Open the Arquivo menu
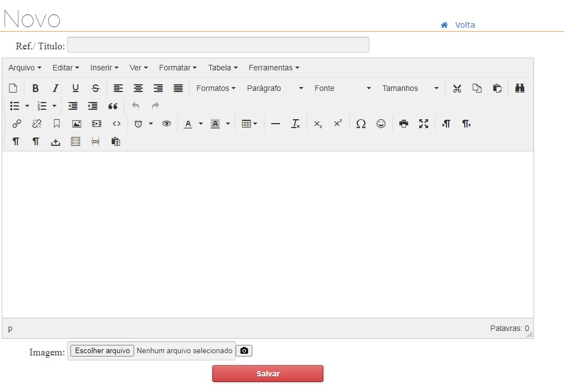 [25, 68]
